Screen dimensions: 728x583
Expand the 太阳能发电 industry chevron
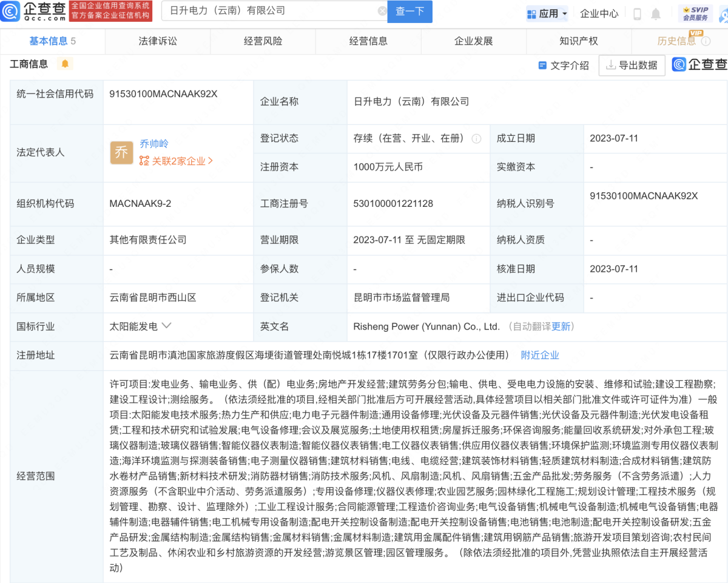pyautogui.click(x=166, y=326)
